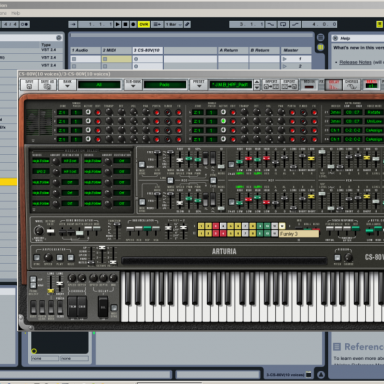
Task: Select the 2 MIDI track header
Action: coord(116,50)
